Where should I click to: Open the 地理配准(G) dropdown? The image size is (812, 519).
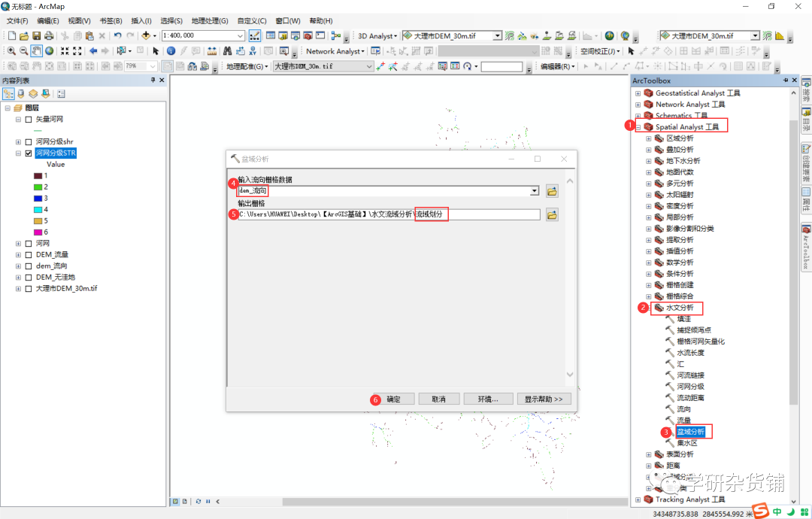tap(247, 66)
